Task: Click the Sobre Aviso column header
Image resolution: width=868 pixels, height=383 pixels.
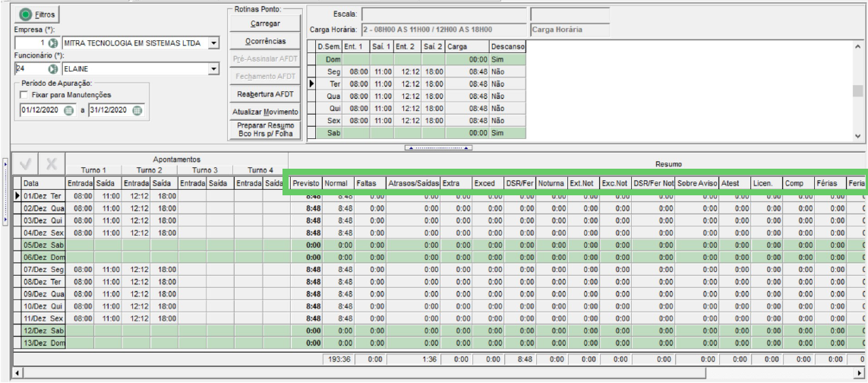Action: tap(697, 183)
